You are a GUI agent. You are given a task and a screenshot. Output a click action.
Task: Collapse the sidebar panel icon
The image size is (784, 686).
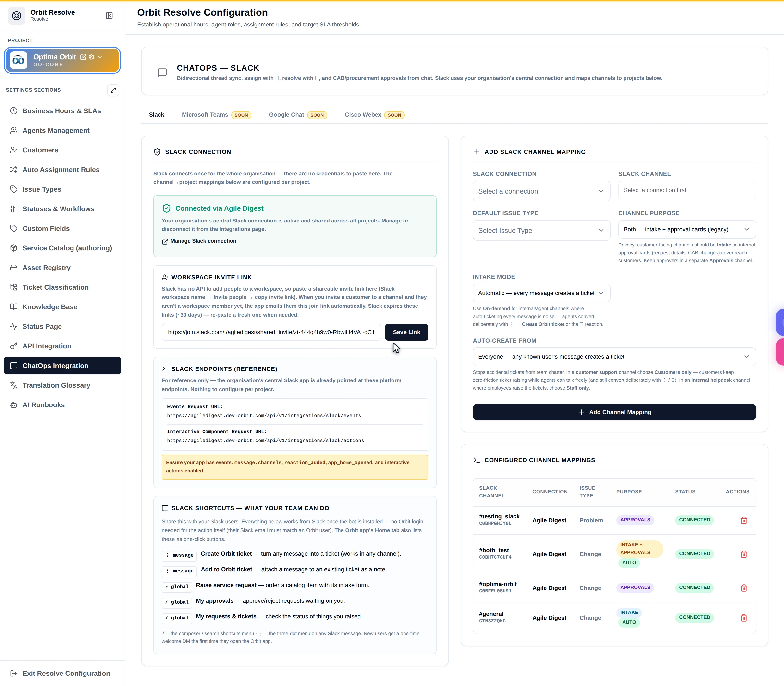point(109,16)
